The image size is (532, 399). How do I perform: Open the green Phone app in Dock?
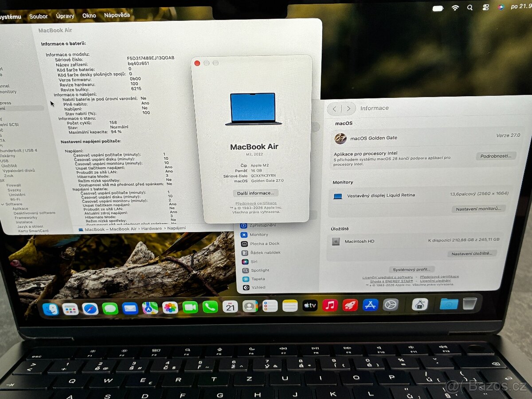[210, 307]
